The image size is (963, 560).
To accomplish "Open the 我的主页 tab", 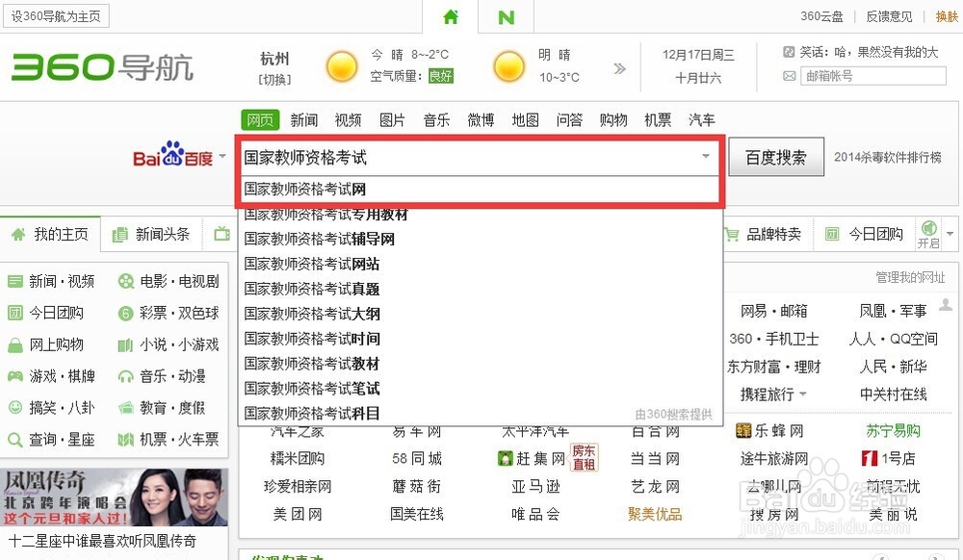I will (x=50, y=235).
